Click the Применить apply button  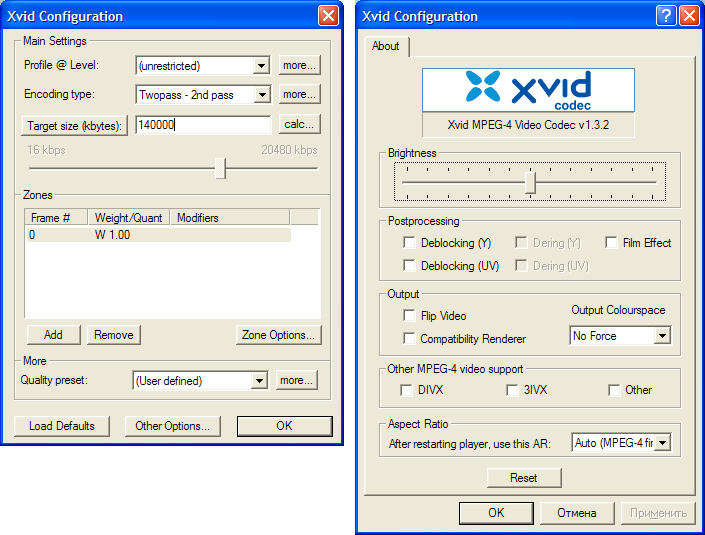coord(658,513)
